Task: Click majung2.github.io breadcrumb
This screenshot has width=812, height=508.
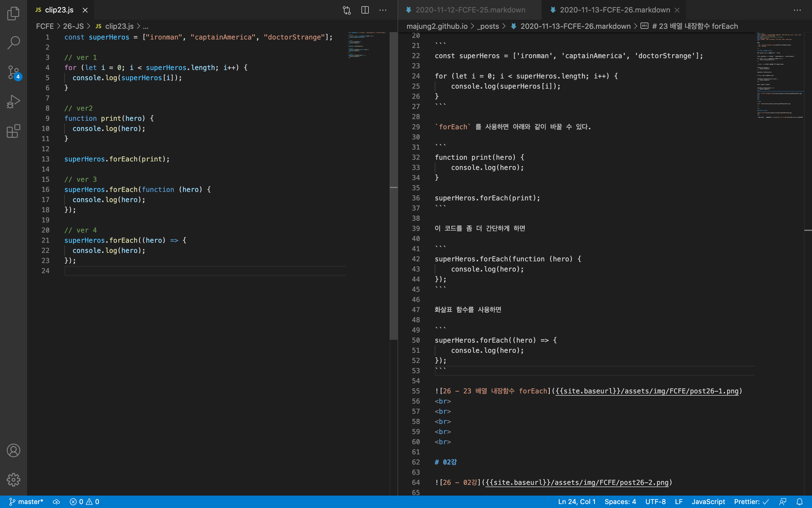Action: click(x=437, y=26)
